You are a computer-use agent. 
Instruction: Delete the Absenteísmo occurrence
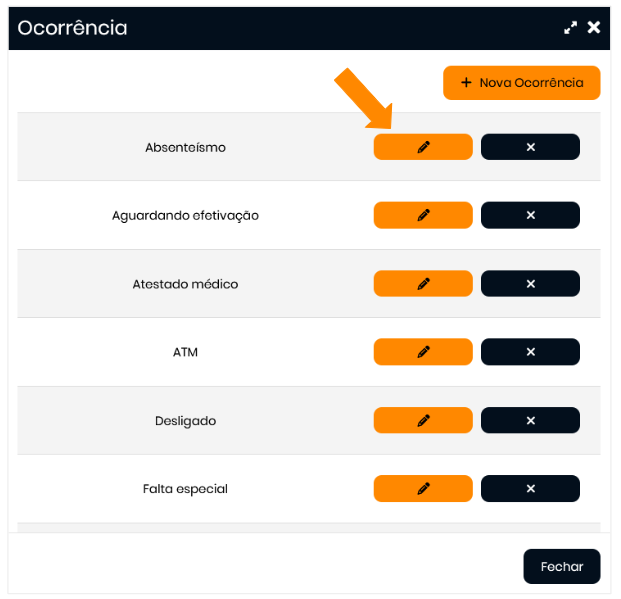tap(530, 147)
